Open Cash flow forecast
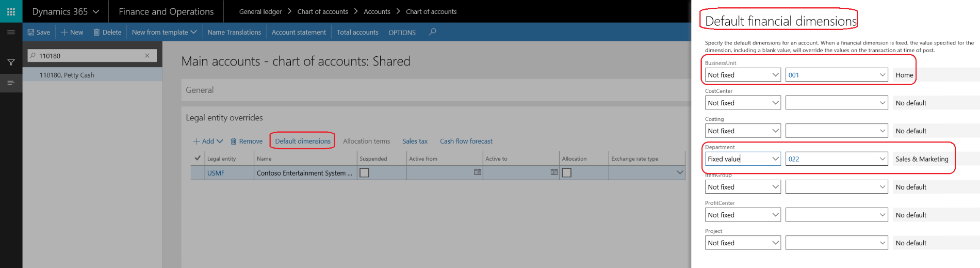980x268 pixels. [x=466, y=141]
